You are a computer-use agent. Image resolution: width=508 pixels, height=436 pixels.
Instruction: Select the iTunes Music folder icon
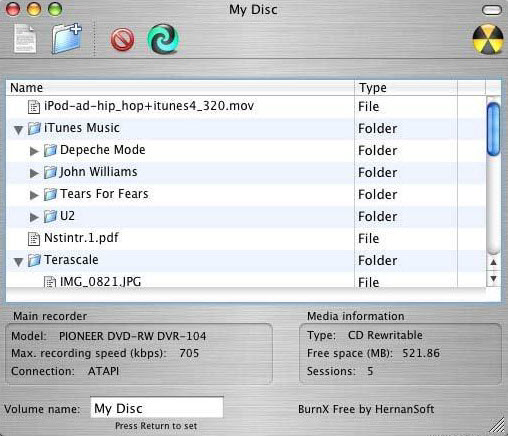click(34, 128)
